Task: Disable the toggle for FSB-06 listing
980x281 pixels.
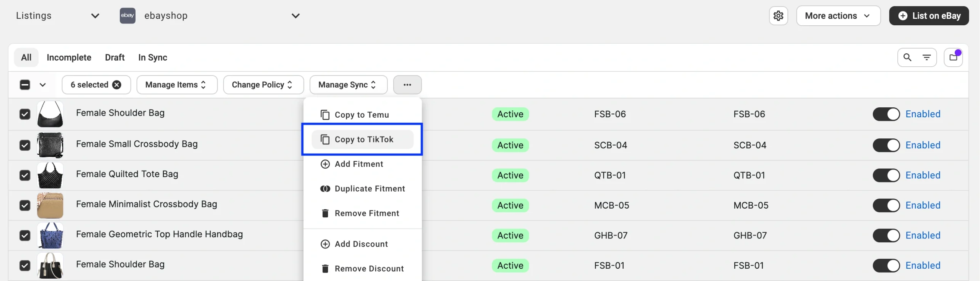Action: point(886,114)
